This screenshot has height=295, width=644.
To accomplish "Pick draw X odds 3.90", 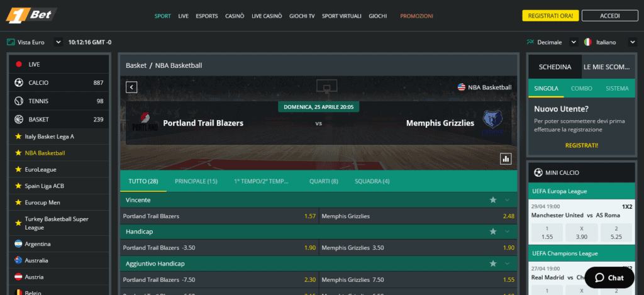I will [x=581, y=233].
